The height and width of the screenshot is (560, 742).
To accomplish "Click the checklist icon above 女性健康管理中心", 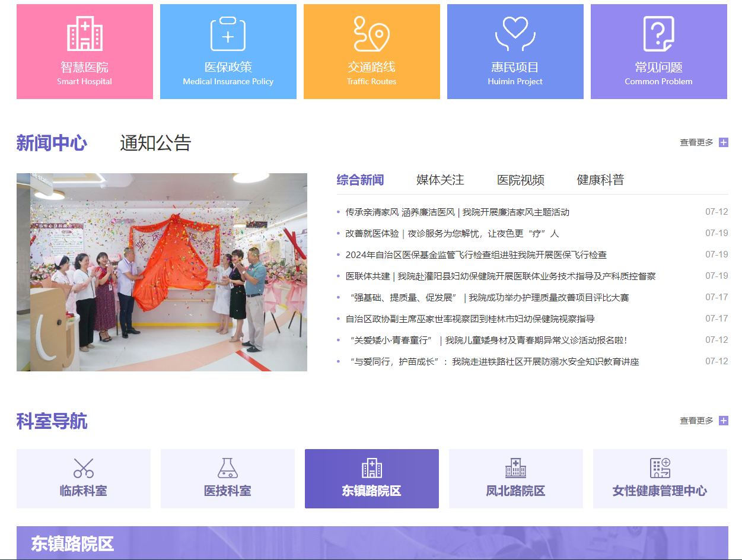I will click(660, 468).
